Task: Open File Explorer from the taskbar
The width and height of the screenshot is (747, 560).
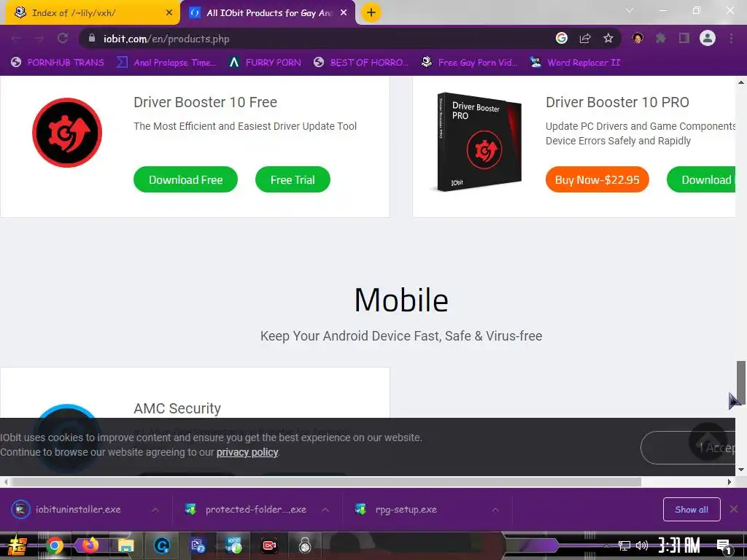Action: click(125, 545)
